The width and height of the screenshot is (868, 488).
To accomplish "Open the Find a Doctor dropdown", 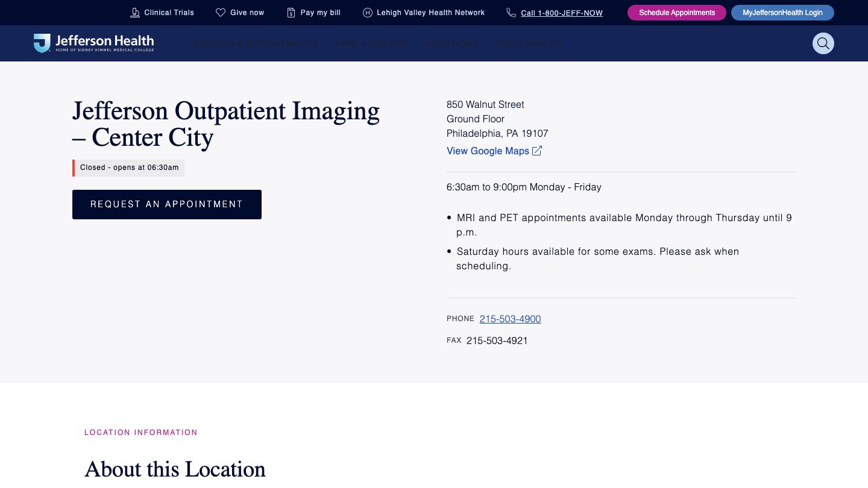I will tap(371, 43).
